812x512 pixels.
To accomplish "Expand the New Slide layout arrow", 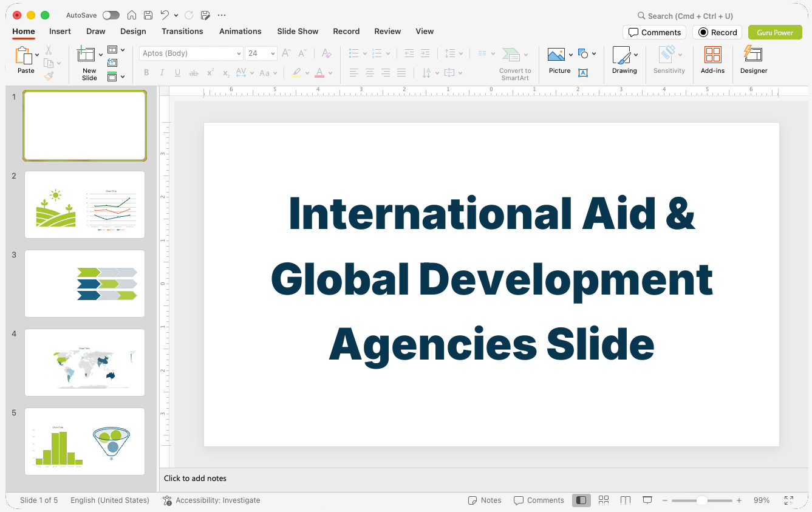I will [100, 55].
